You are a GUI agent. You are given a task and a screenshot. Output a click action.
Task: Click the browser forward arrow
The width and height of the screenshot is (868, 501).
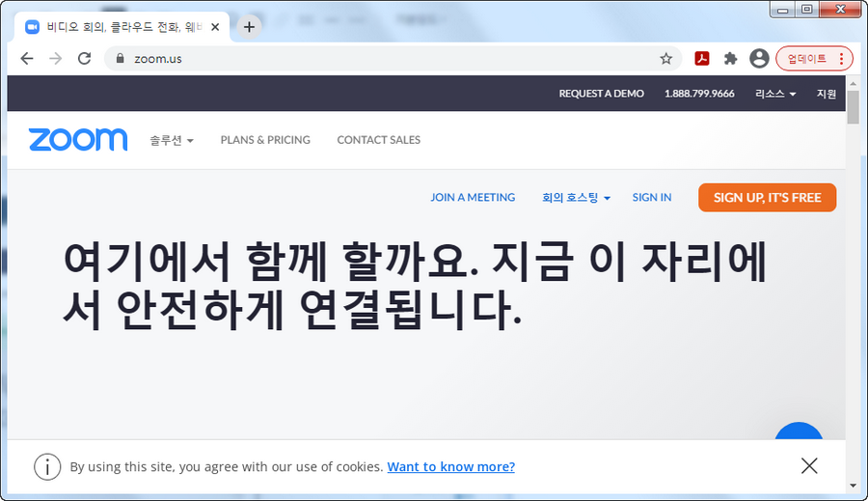(55, 59)
